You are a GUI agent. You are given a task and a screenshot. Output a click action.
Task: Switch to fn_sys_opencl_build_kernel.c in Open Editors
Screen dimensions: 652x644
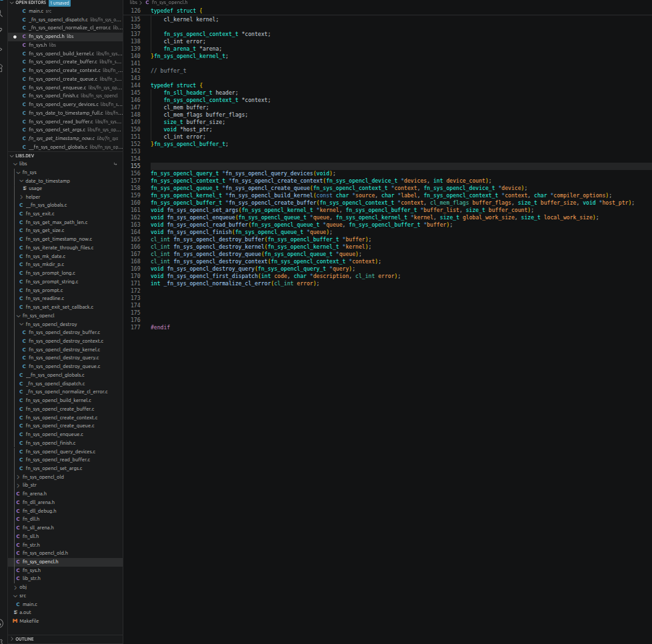tap(61, 53)
